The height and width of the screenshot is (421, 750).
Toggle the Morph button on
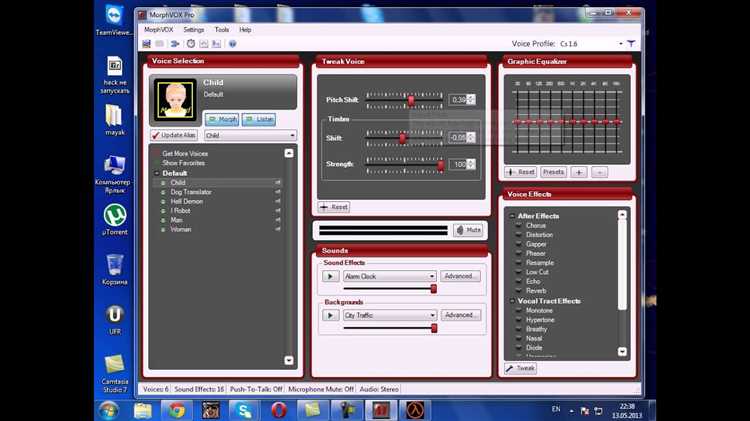point(222,119)
